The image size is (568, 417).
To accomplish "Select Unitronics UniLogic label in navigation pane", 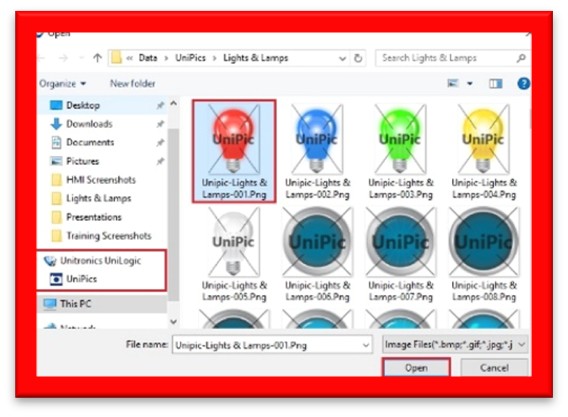I will pos(101,261).
